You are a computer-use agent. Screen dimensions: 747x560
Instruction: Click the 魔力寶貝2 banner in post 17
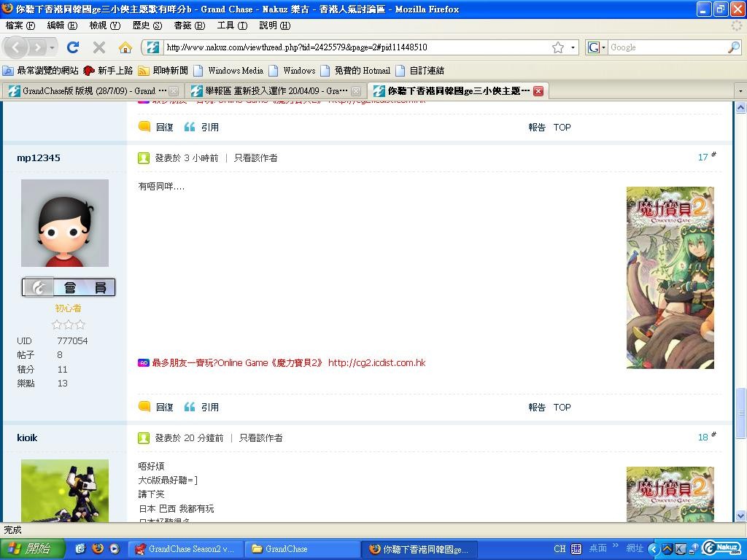click(670, 278)
